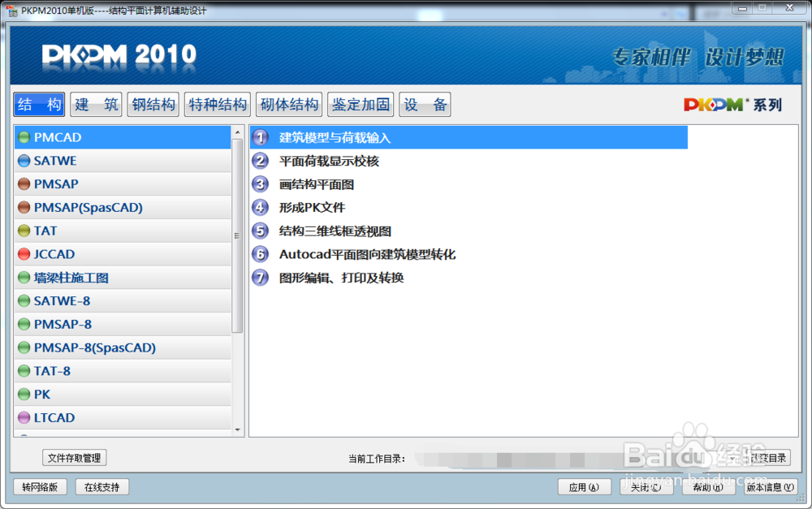Select Autocad平面图向建筑模型转化 entry
Screen dimensions: 812x509
pyautogui.click(x=367, y=254)
